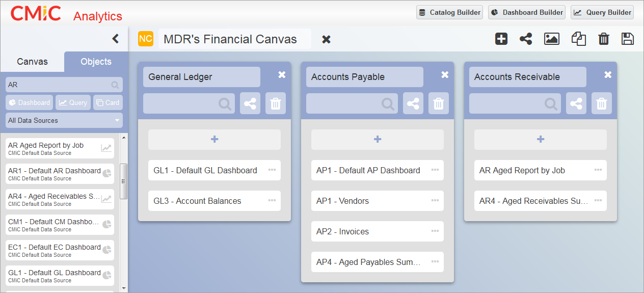
Task: Click the objects list scroll down arrow
Action: click(x=123, y=288)
